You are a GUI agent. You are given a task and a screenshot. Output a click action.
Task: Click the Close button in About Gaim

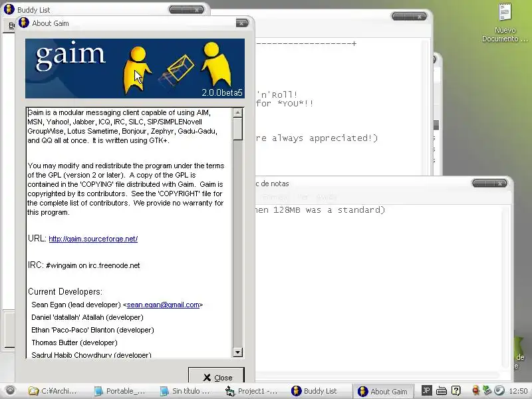pos(217,376)
